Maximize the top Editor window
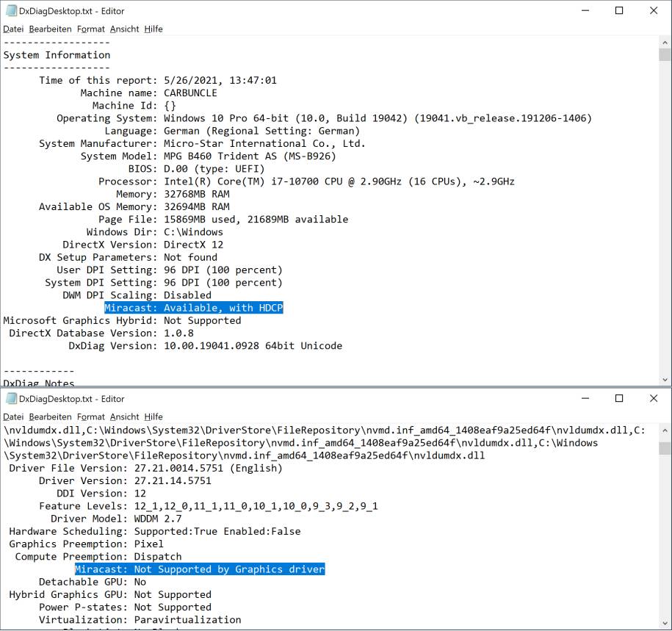The width and height of the screenshot is (672, 631). (x=619, y=11)
